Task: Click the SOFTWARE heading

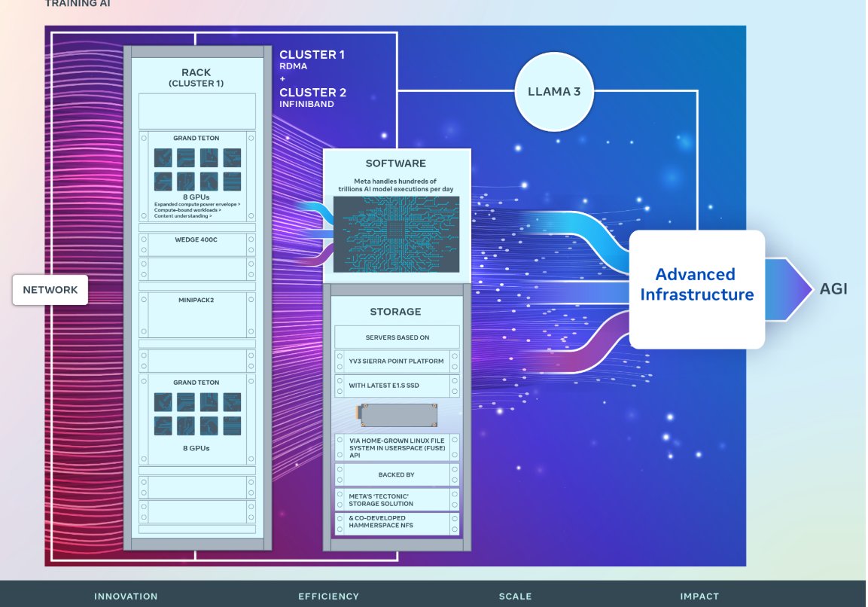Action: tap(396, 163)
